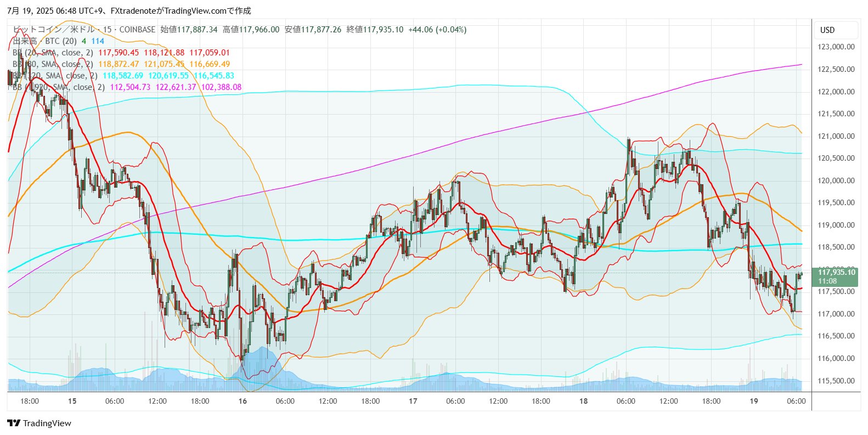Click the TradingView logo icon

point(14,423)
